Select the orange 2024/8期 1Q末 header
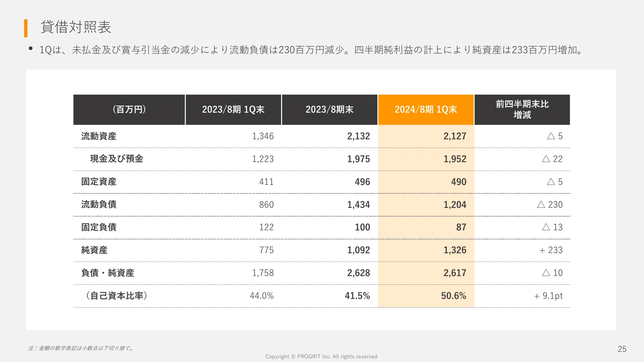 pos(426,109)
